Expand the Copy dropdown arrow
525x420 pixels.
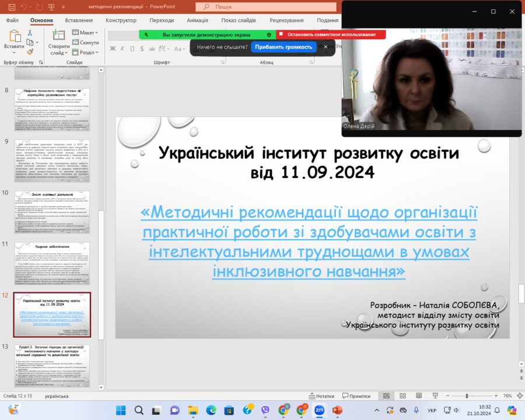(x=37, y=43)
